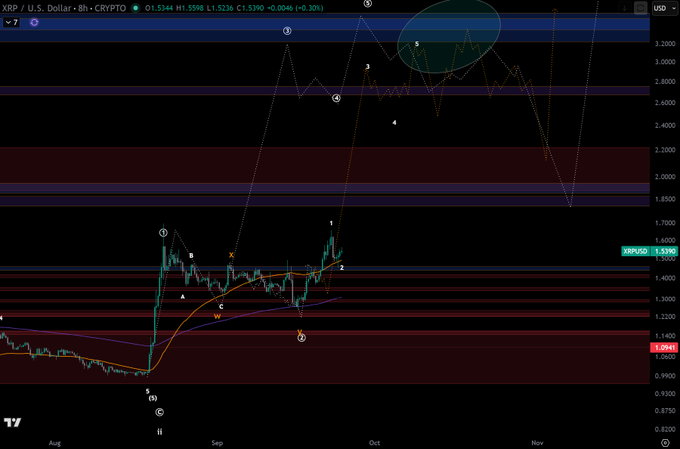Image resolution: width=680 pixels, height=449 pixels.
Task: Click the circled 3 wave label
Action: (x=287, y=31)
